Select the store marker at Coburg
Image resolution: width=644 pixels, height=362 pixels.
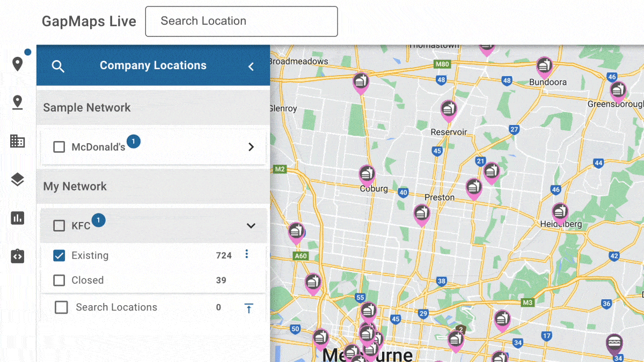(367, 176)
